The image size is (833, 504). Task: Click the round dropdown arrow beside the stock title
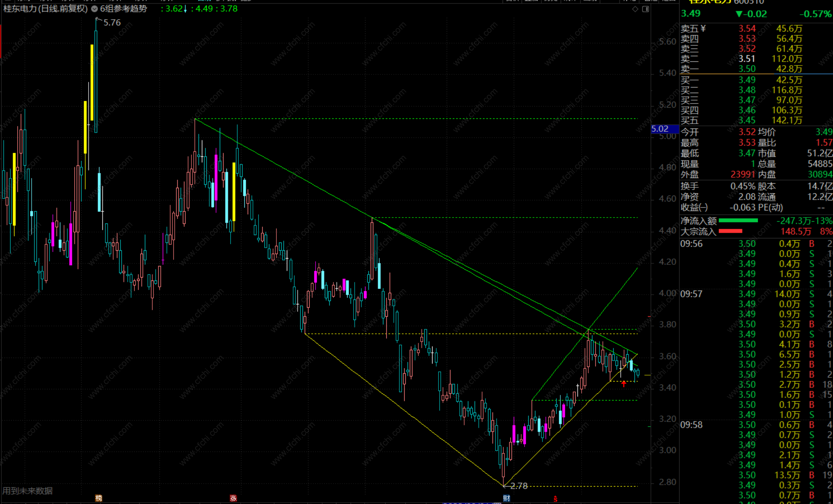tap(94, 9)
